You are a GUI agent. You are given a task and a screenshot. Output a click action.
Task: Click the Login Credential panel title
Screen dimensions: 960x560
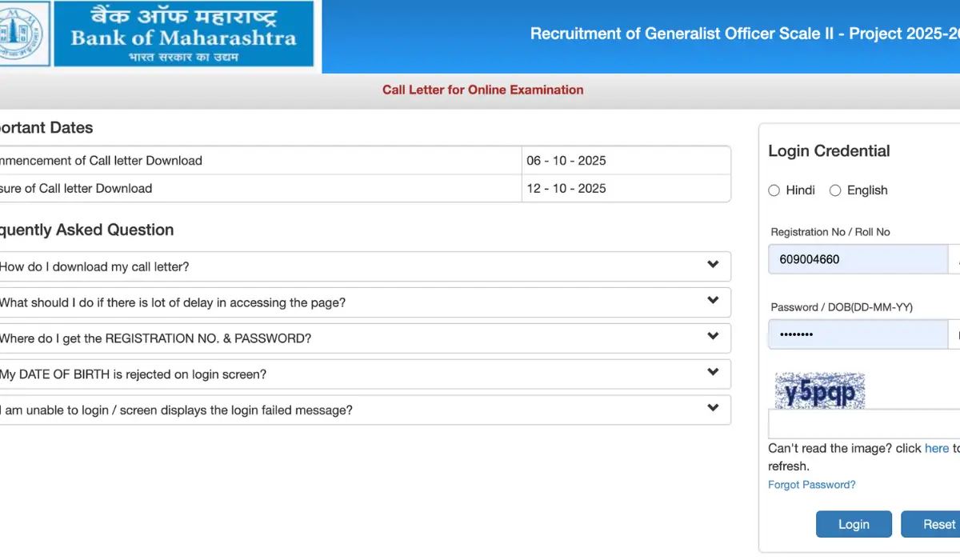[x=829, y=150]
